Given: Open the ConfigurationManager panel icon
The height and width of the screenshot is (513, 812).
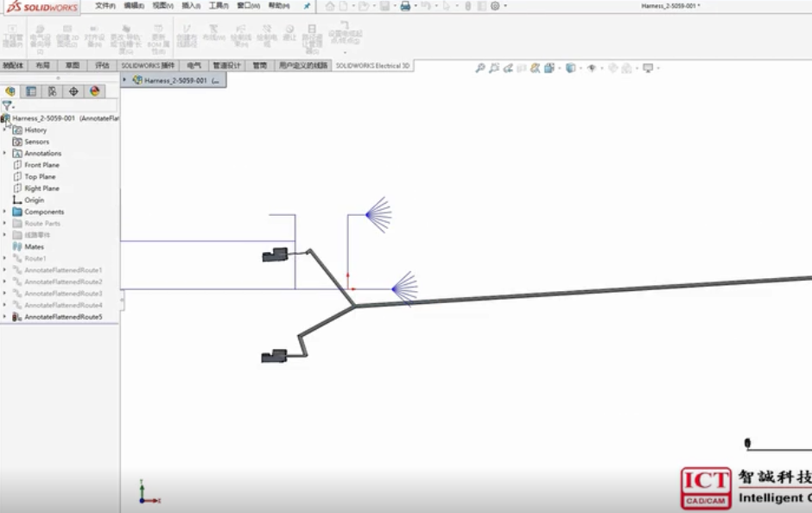Looking at the screenshot, I should pyautogui.click(x=53, y=91).
